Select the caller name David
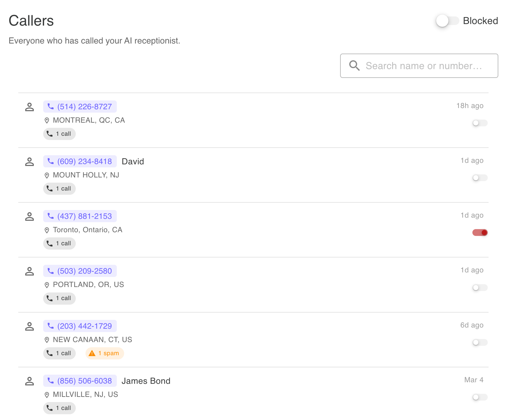 pyautogui.click(x=133, y=162)
